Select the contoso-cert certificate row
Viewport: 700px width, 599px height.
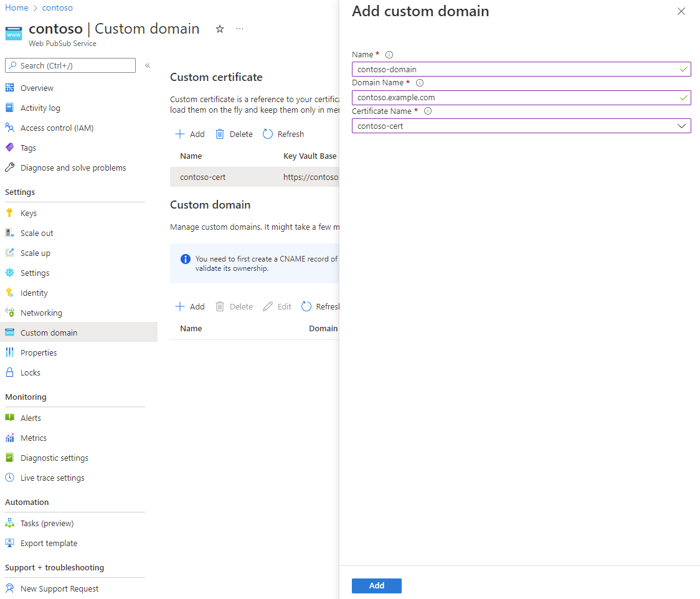(x=203, y=177)
